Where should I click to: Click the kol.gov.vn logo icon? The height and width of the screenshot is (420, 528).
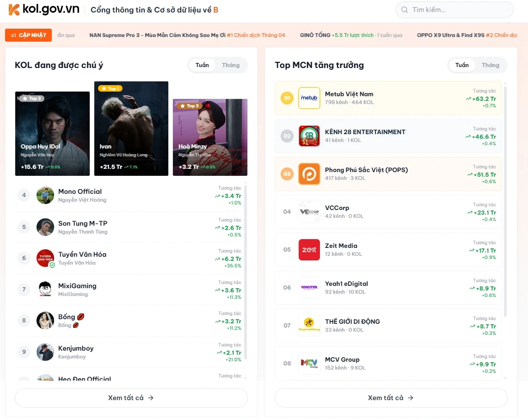(14, 9)
